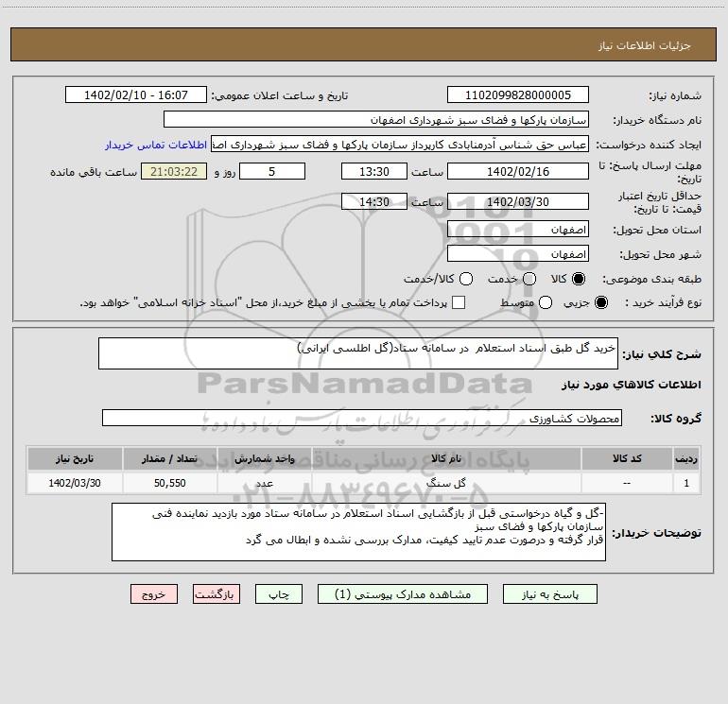
Task: Click the request creator field عباس حق شناس
Action: point(400,144)
